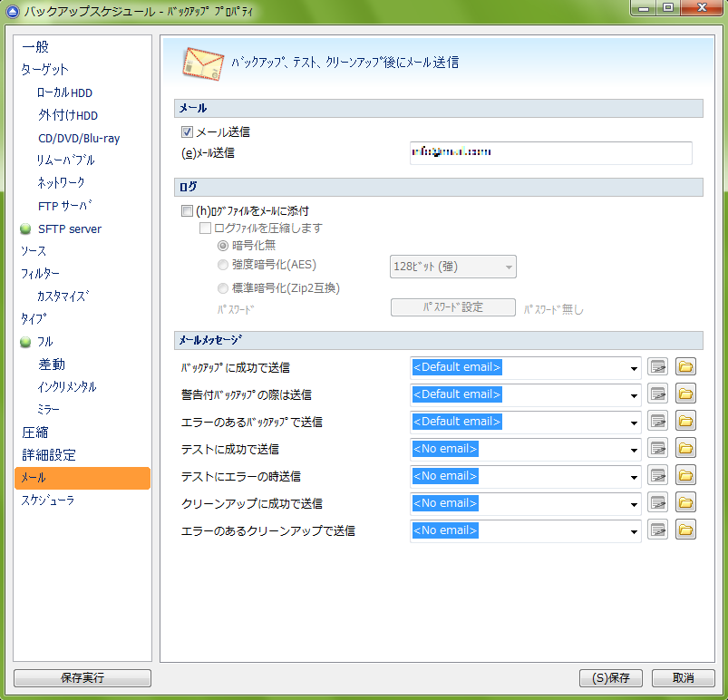The height and width of the screenshot is (700, 728).
Task: Expand the テストに成功で送信 email dropdown
Action: tap(633, 450)
